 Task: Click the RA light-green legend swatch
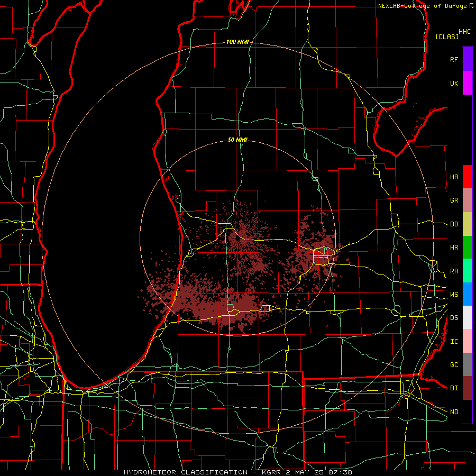coord(467,271)
